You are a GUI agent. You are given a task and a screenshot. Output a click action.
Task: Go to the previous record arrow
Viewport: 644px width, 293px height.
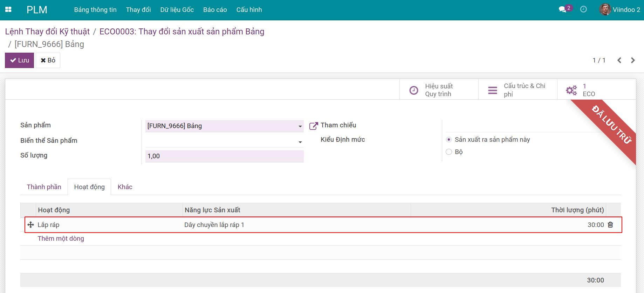[x=619, y=60]
